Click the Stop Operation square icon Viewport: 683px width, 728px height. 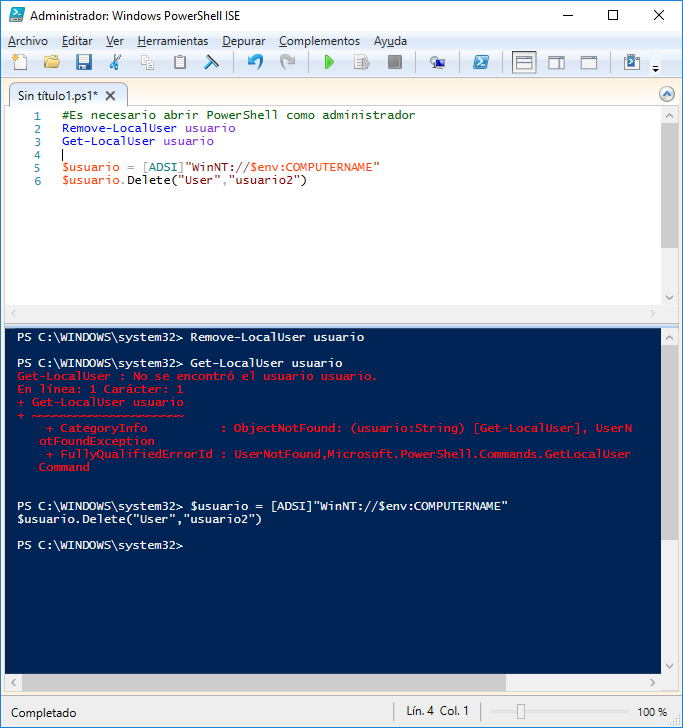click(x=395, y=62)
